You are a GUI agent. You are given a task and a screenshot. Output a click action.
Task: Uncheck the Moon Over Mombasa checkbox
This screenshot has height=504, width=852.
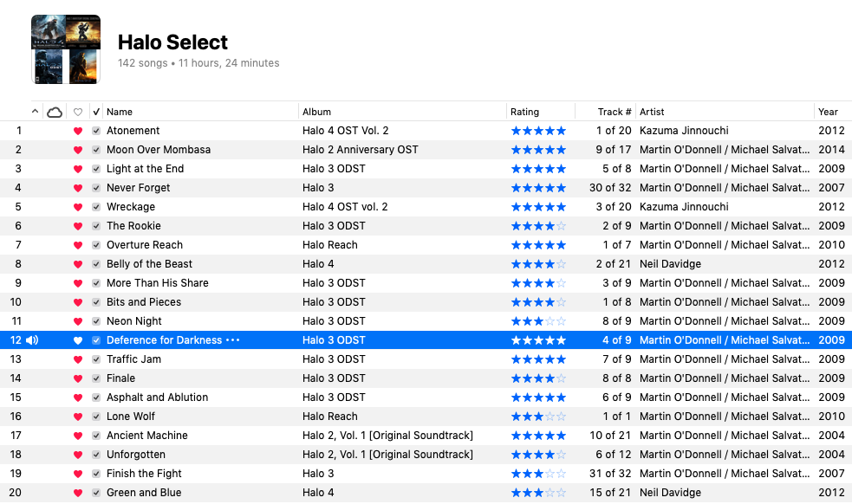click(x=96, y=150)
